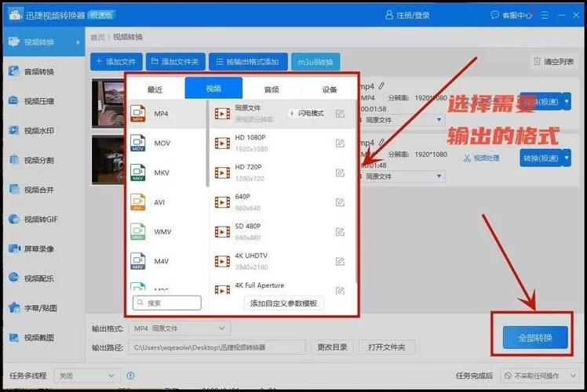
Task: Click the m3u8转换 button
Action: click(315, 62)
